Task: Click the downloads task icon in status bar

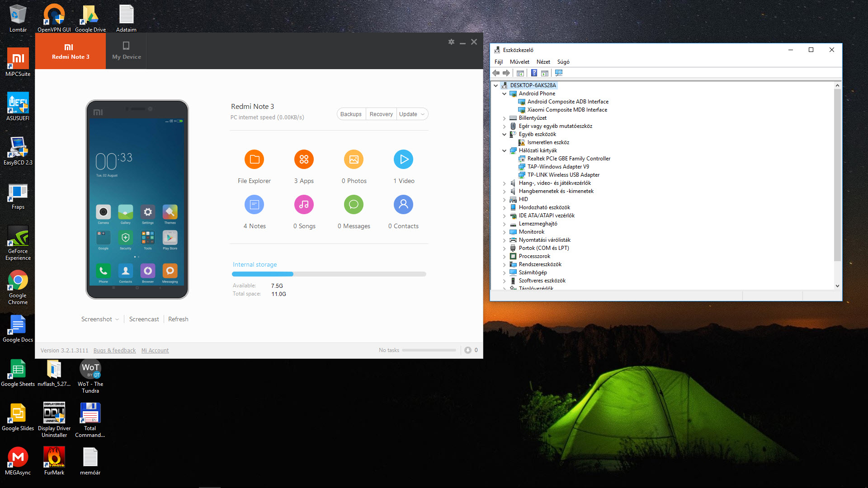Action: point(468,350)
